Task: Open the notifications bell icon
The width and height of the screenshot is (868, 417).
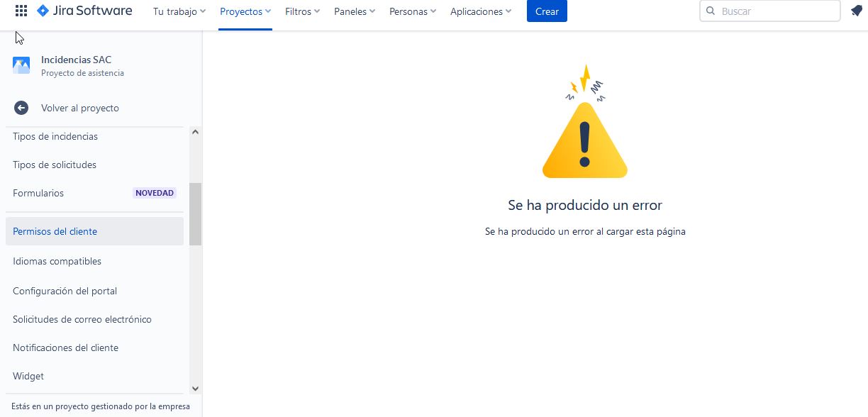Action: coord(857,11)
